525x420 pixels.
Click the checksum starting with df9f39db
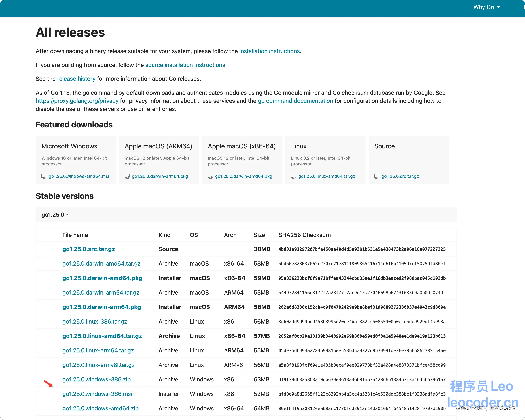(x=362, y=380)
